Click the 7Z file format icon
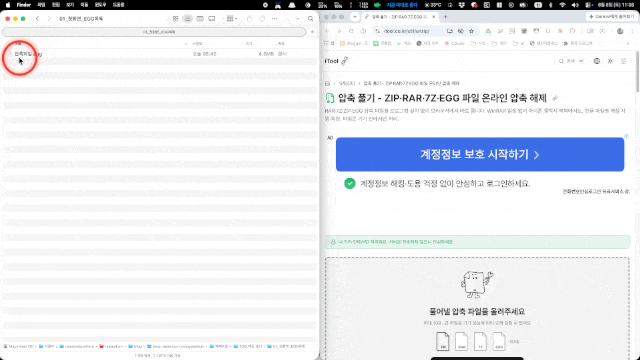This screenshot has height=360, width=640. coord(480,341)
